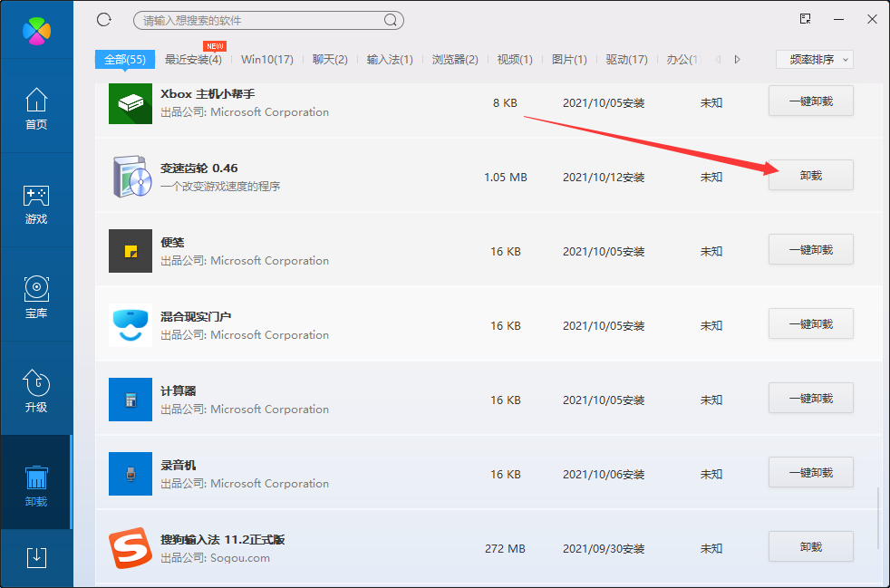Focus the software search input field
The width and height of the screenshot is (890, 588).
pyautogui.click(x=268, y=21)
